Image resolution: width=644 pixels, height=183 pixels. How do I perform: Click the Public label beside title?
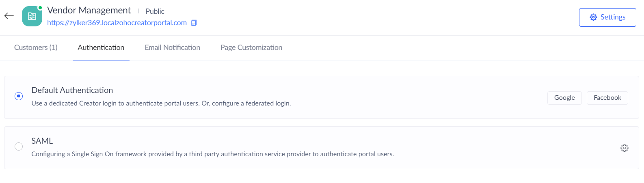[155, 11]
